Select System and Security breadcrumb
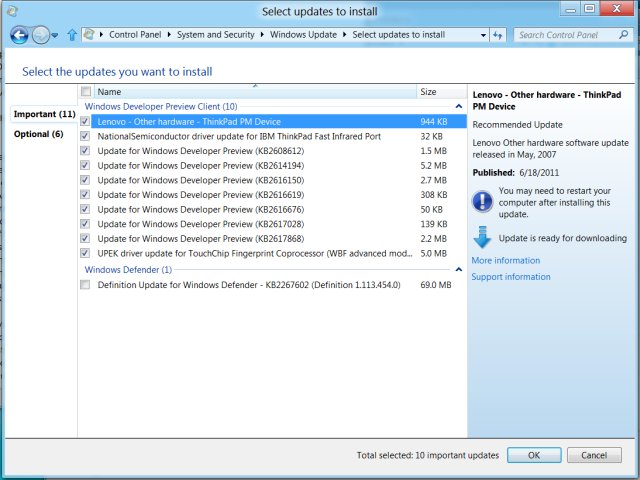The width and height of the screenshot is (640, 480). pos(216,35)
